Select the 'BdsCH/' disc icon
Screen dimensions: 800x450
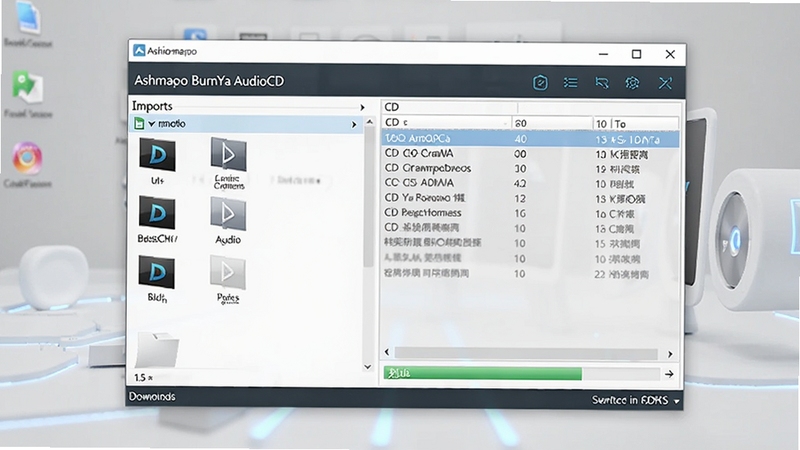point(157,213)
